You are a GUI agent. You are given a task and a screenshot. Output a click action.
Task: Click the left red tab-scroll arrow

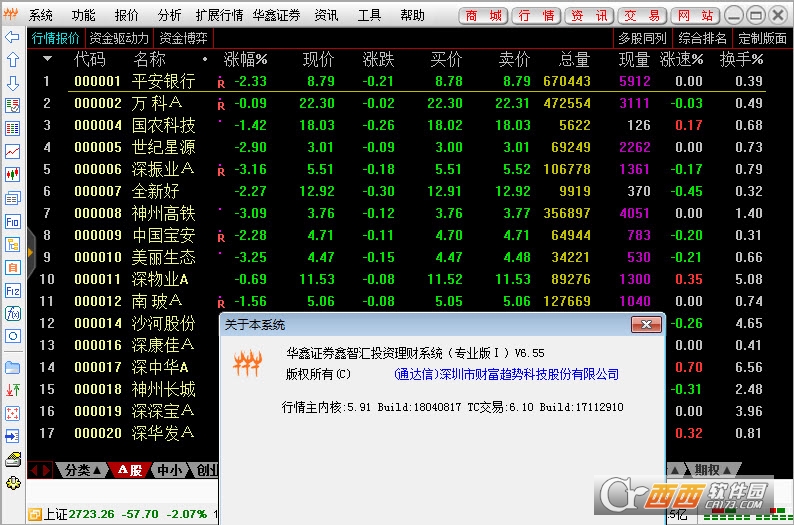[34, 470]
